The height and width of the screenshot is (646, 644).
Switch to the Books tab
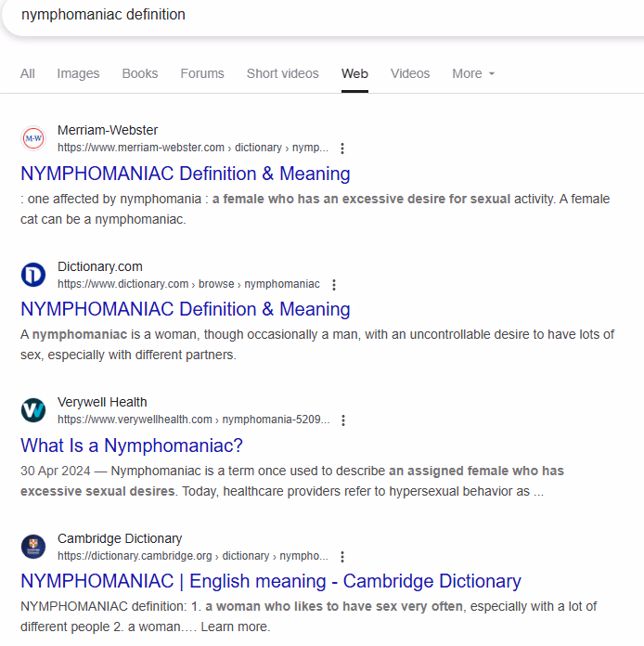pyautogui.click(x=140, y=73)
